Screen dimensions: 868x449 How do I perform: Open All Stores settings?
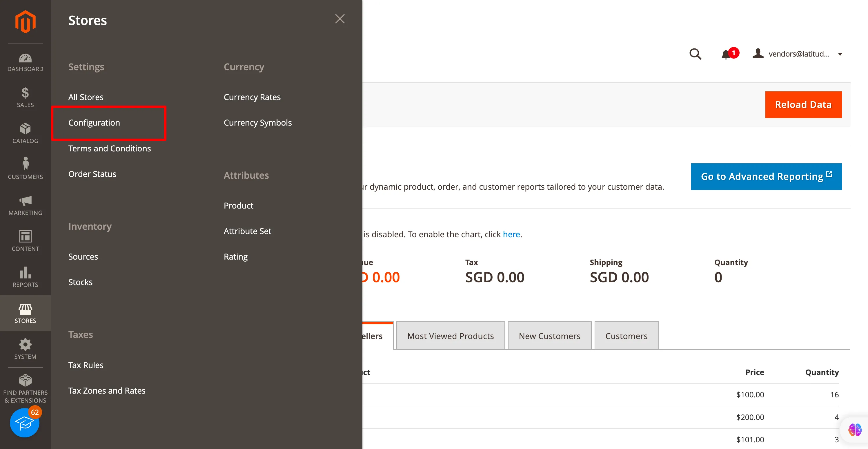(86, 97)
